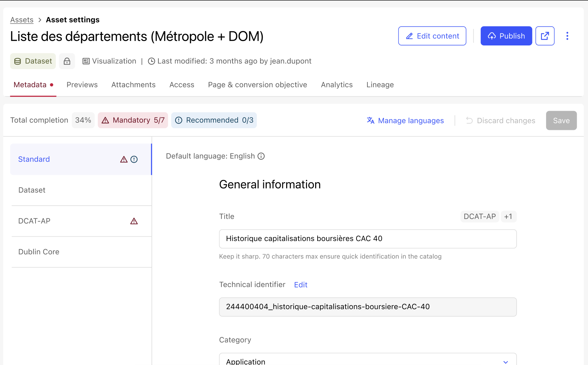Click the lock privacy icon
Viewport: 588px width, 365px height.
tap(67, 61)
